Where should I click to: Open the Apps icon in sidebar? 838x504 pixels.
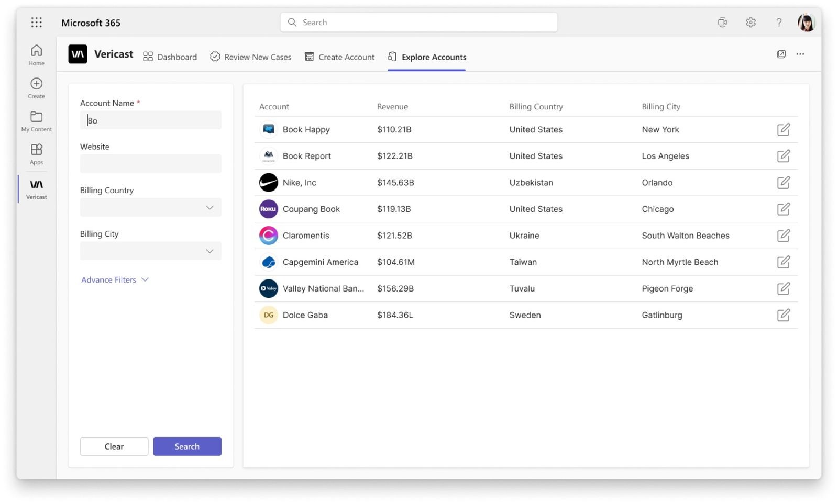(x=36, y=149)
